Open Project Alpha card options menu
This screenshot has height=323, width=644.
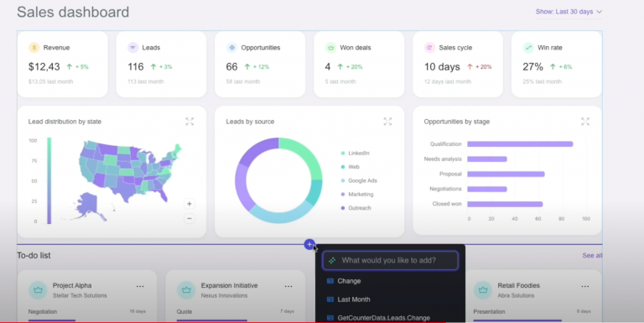point(140,286)
